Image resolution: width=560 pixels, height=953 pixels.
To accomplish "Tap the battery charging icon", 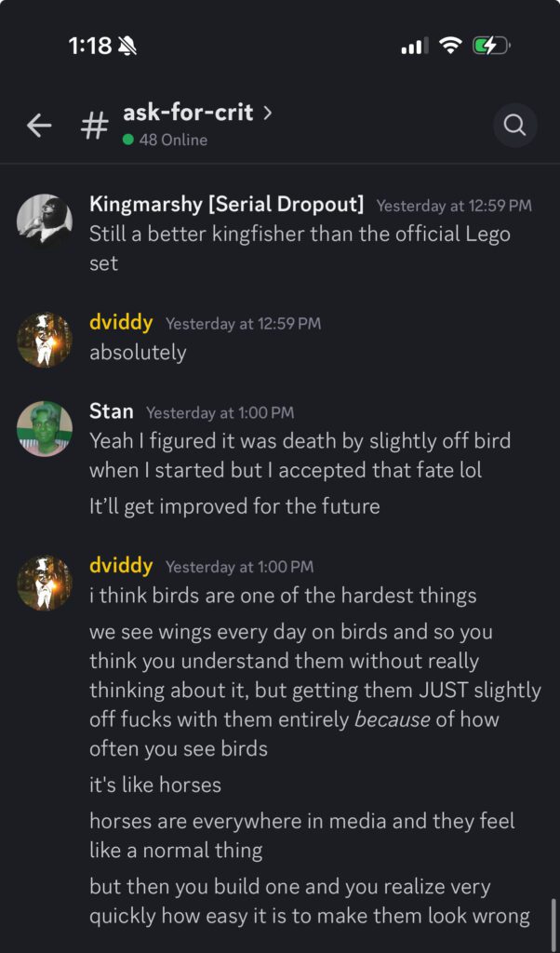I will pyautogui.click(x=489, y=46).
